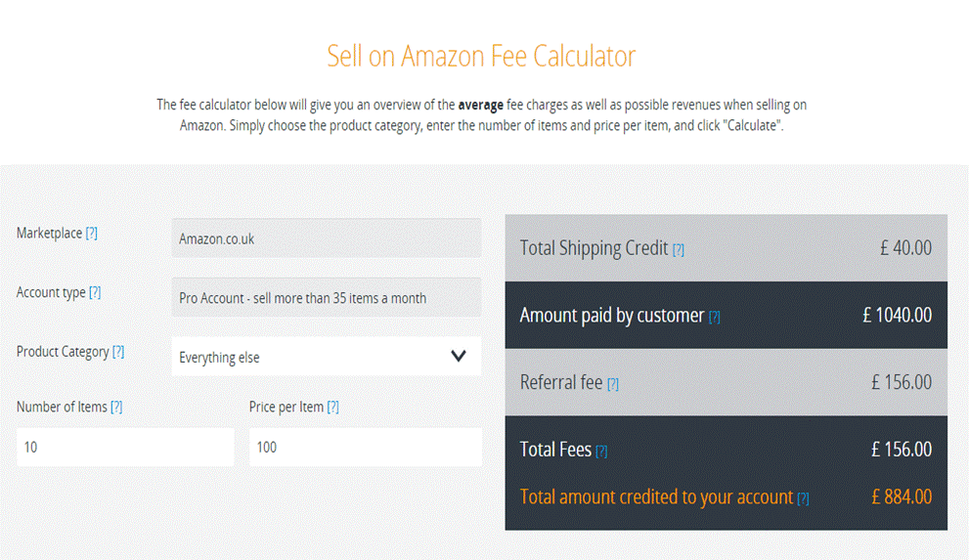
Task: Focus the Number of Items input
Action: coord(125,447)
